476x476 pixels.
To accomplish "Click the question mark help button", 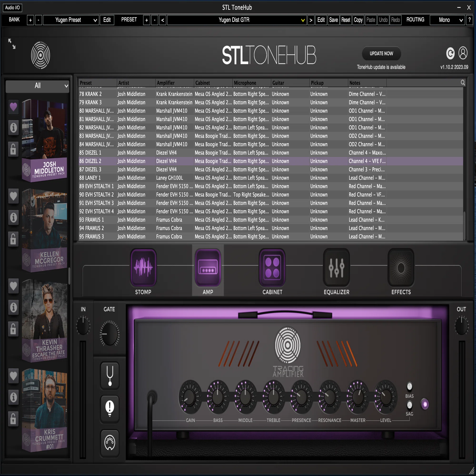I will point(470,20).
